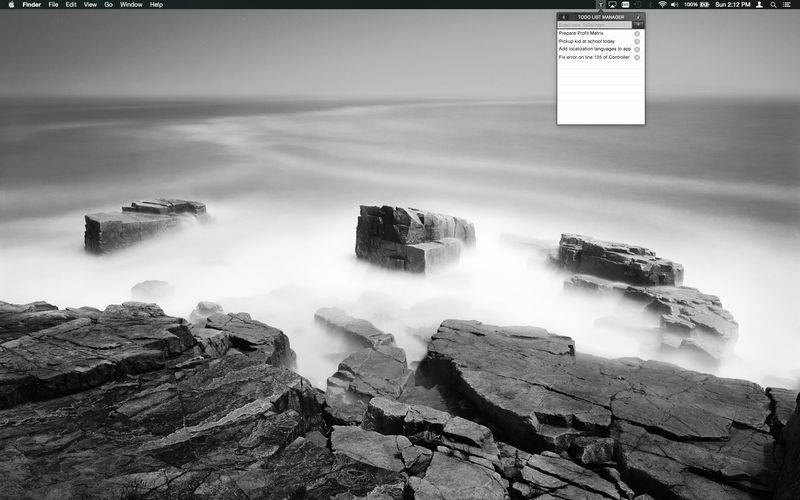Click the info icon in the todo panel header
This screenshot has width=800, height=500.
pos(638,17)
